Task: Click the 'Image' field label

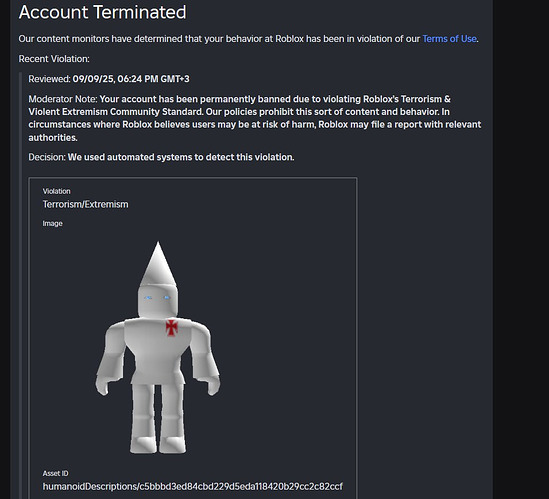Action: (53, 223)
